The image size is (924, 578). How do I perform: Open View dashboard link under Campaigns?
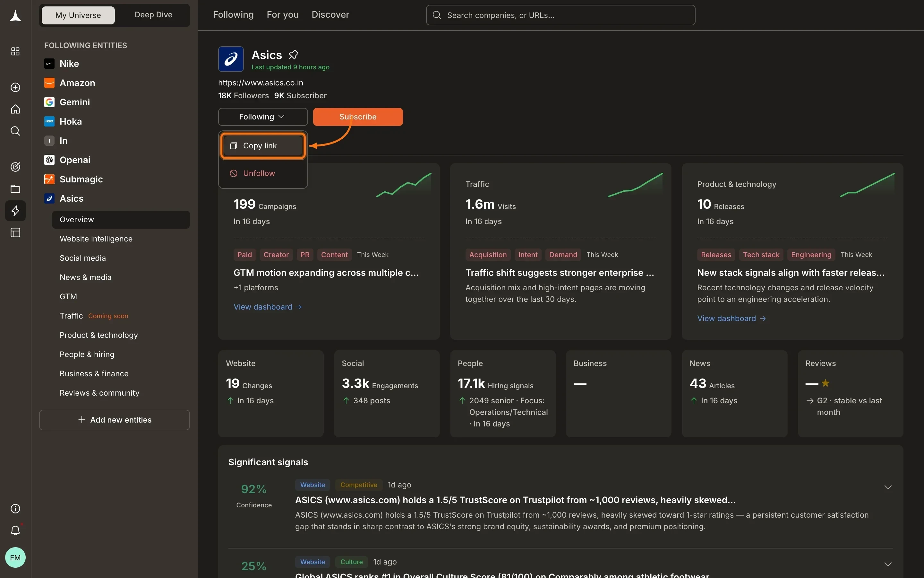click(268, 307)
